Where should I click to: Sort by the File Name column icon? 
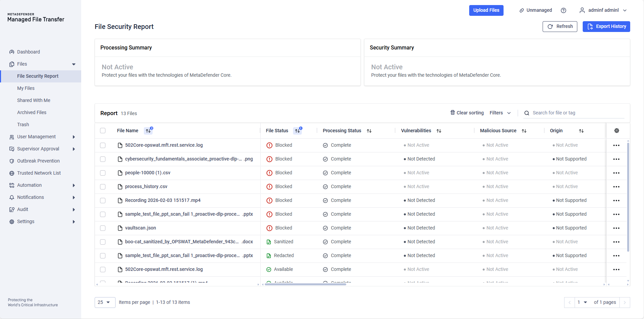[148, 131]
